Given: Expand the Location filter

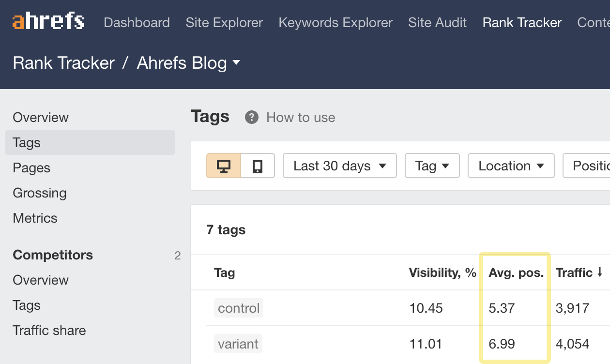Looking at the screenshot, I should point(511,166).
